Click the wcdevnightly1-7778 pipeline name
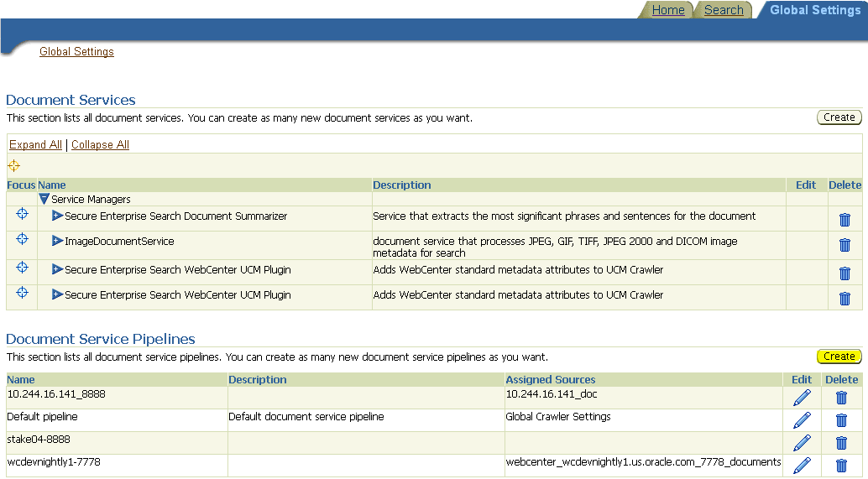Image resolution: width=868 pixels, height=479 pixels. [x=54, y=462]
